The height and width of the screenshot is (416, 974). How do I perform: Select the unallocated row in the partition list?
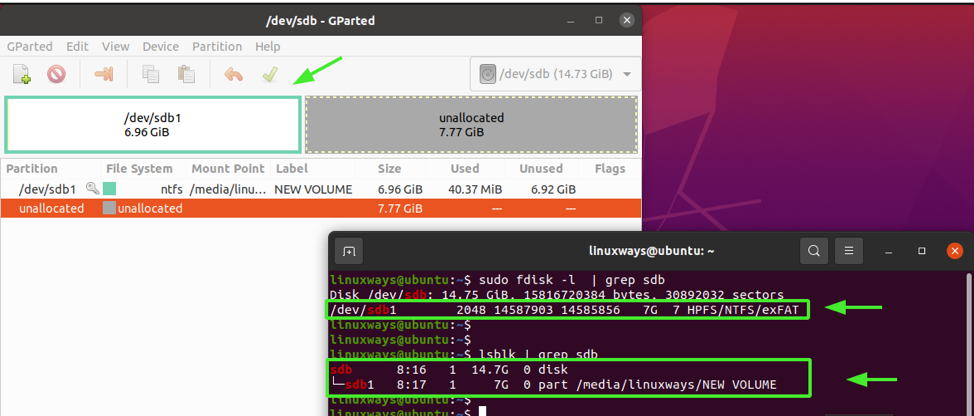coord(321,208)
